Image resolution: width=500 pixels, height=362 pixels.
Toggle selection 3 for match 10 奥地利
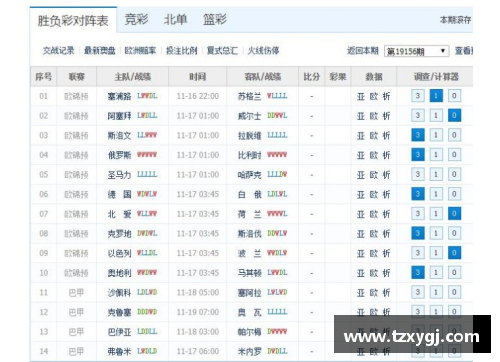point(418,273)
